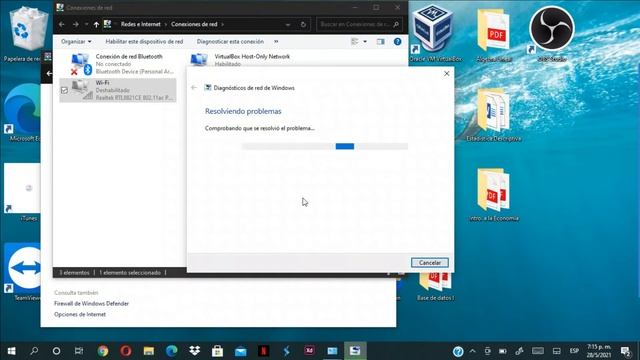Click the back arrow in diagnostics dialog

tap(194, 87)
